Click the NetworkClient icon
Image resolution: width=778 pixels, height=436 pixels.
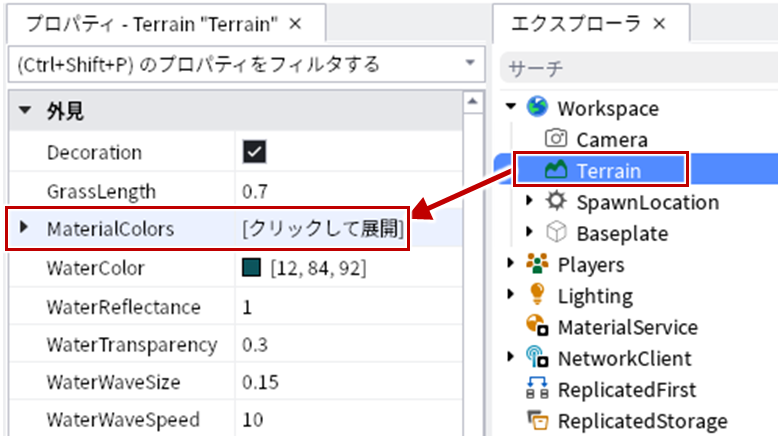[537, 357]
